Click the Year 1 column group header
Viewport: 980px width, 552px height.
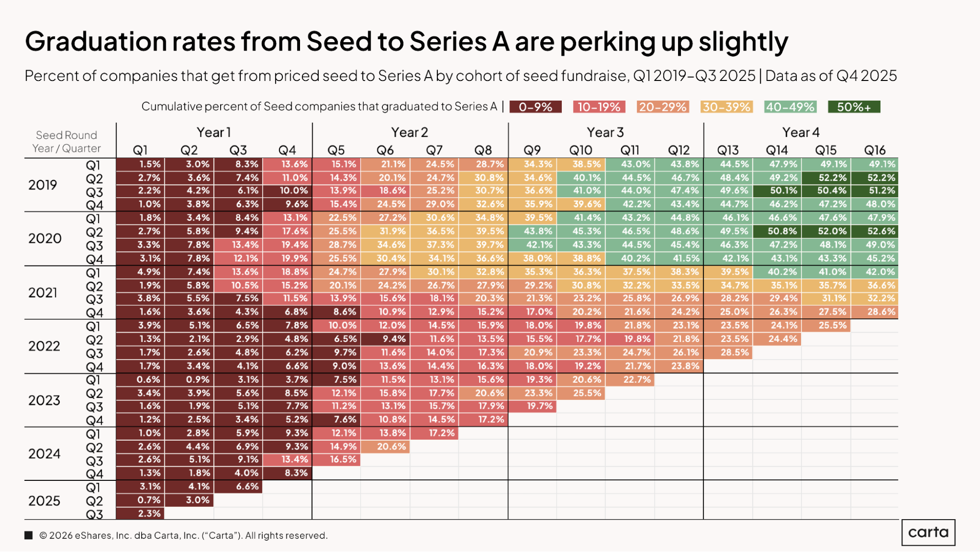214,132
